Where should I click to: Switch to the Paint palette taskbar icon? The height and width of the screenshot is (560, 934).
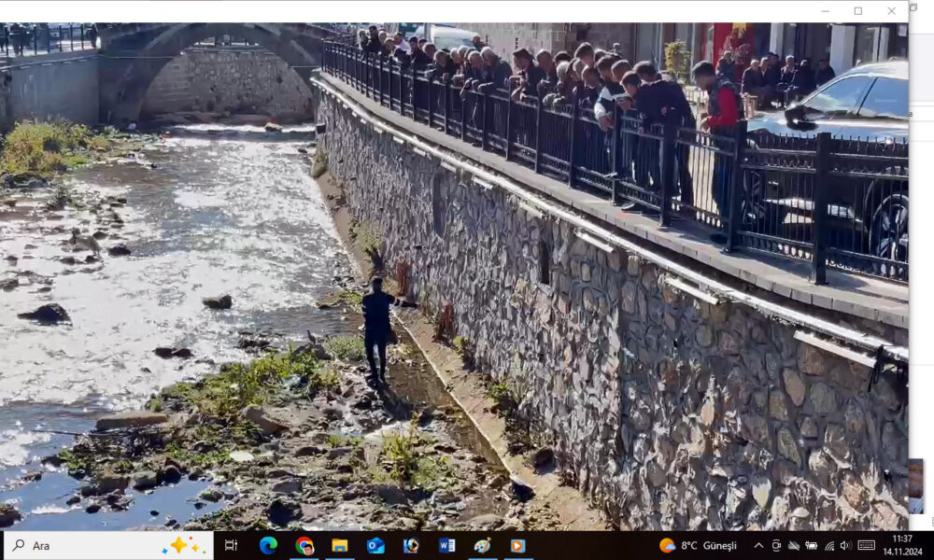point(483,546)
